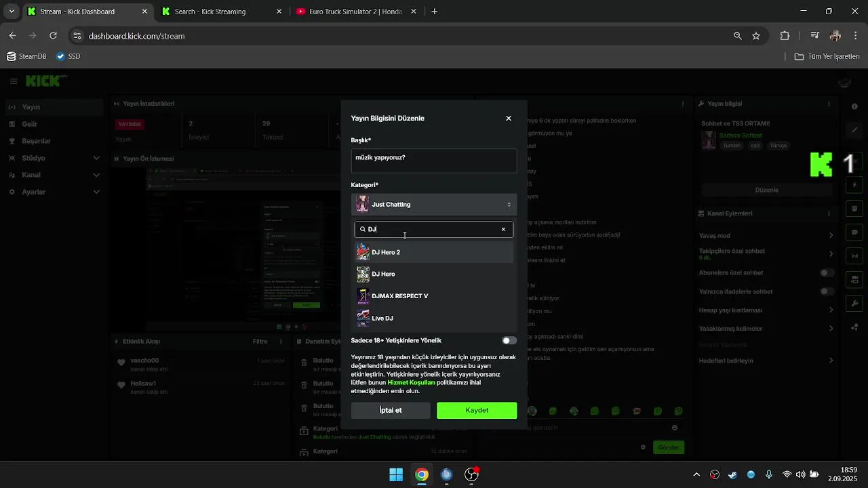This screenshot has width=868, height=488.
Task: Select DJ Hero from category results
Action: point(434,274)
